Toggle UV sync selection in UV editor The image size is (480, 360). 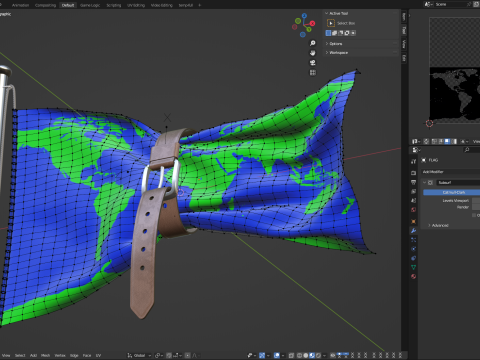[426, 141]
